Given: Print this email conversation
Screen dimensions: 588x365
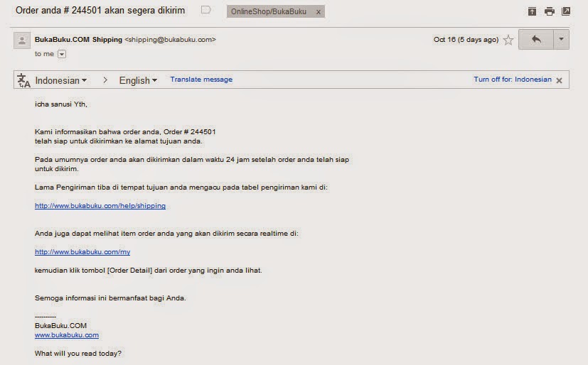Looking at the screenshot, I should (550, 11).
